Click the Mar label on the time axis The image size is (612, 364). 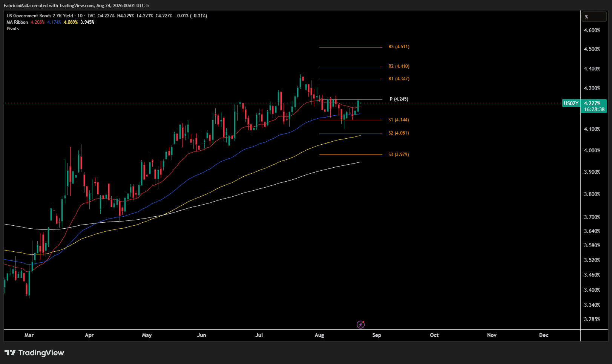click(29, 335)
